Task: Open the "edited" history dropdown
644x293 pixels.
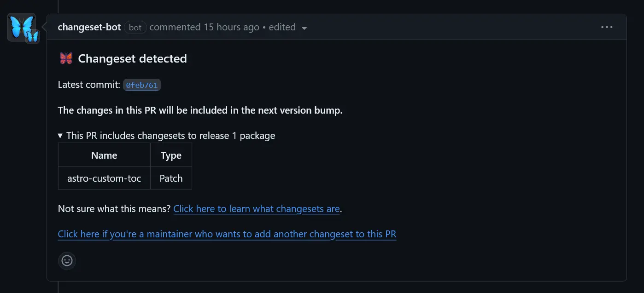Action: [288, 28]
